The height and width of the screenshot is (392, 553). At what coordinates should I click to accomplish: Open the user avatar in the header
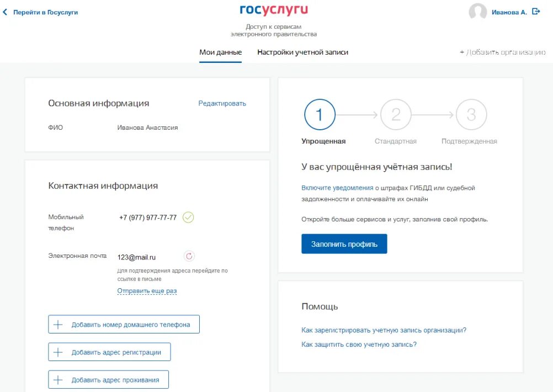click(x=478, y=12)
